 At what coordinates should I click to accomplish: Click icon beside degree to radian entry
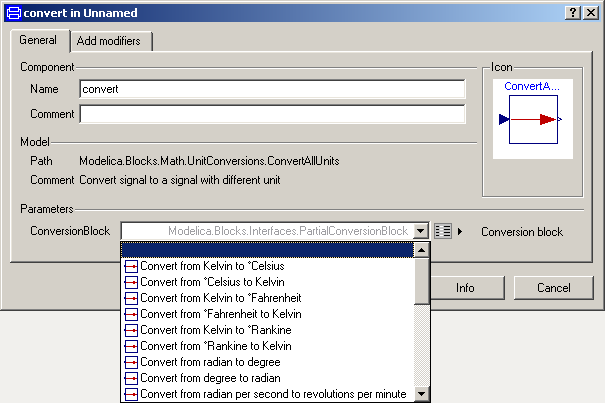(x=130, y=378)
